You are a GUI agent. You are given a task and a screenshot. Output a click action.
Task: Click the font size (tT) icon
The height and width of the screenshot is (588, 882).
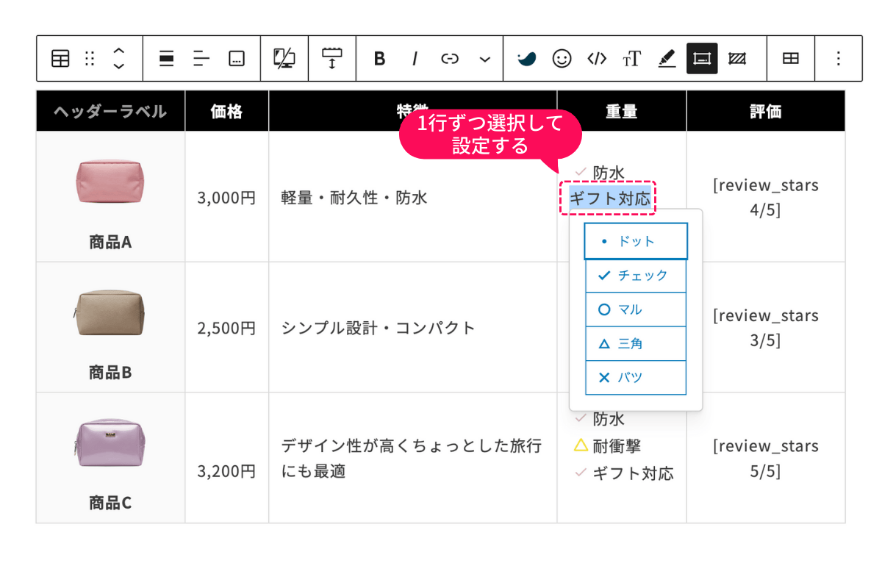point(631,58)
